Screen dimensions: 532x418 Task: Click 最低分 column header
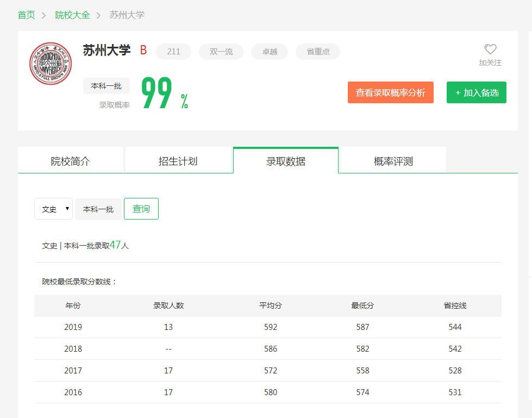click(362, 305)
